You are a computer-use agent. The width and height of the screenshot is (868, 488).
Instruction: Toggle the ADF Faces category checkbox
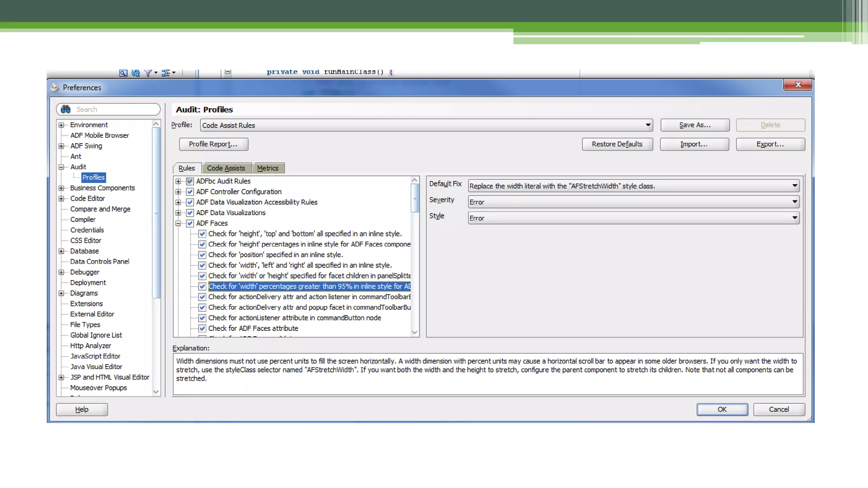(x=190, y=223)
